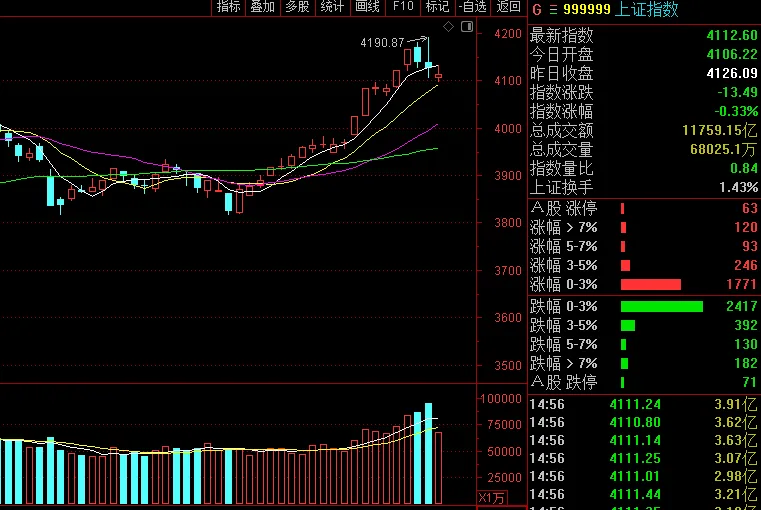
Task: Toggle the side panel layout icon
Action: point(467,27)
